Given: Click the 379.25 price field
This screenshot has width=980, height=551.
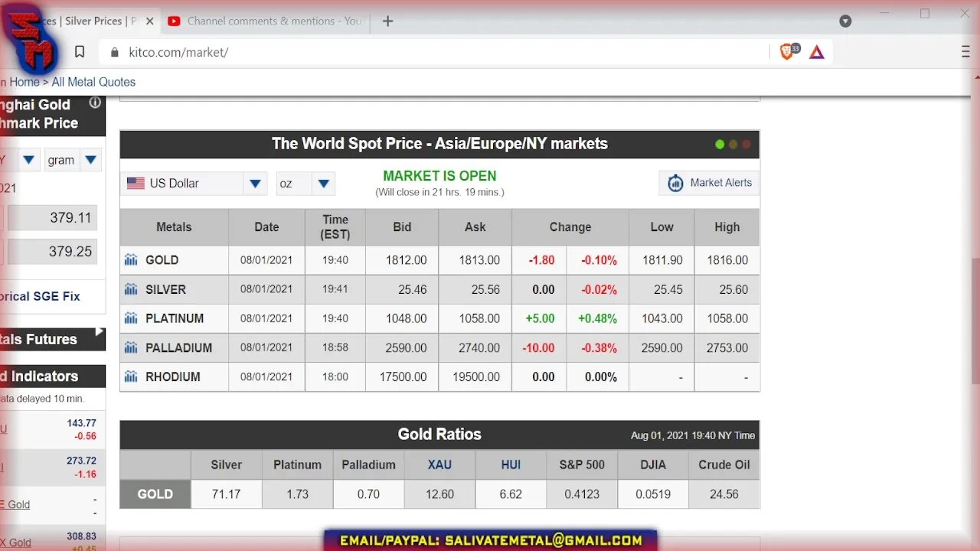Looking at the screenshot, I should [52, 252].
